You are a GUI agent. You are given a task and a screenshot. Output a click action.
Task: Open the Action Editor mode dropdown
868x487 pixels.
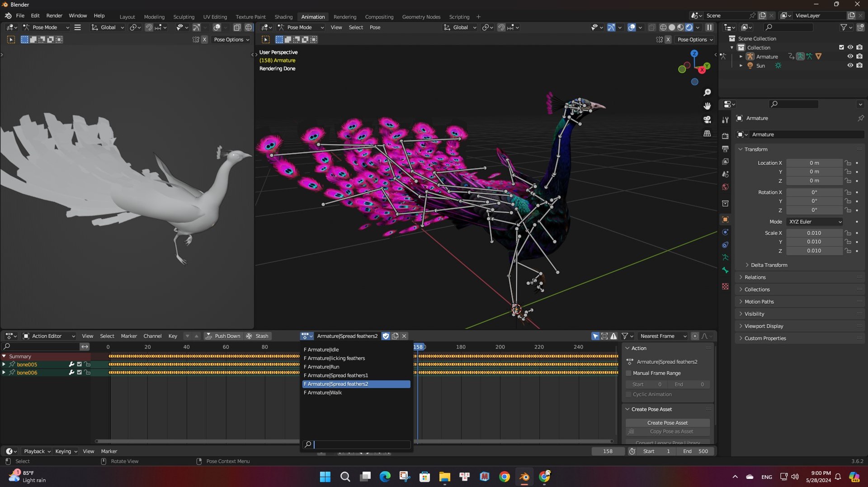coord(49,336)
